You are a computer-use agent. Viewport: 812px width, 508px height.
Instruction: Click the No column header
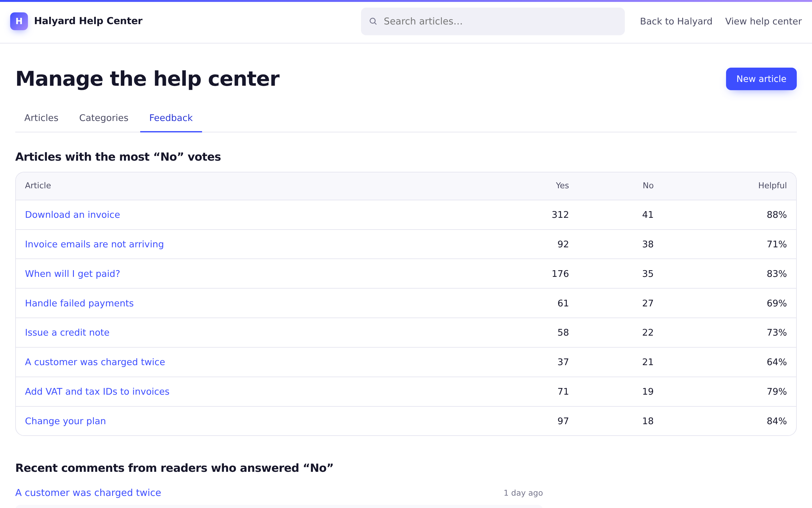(x=648, y=186)
